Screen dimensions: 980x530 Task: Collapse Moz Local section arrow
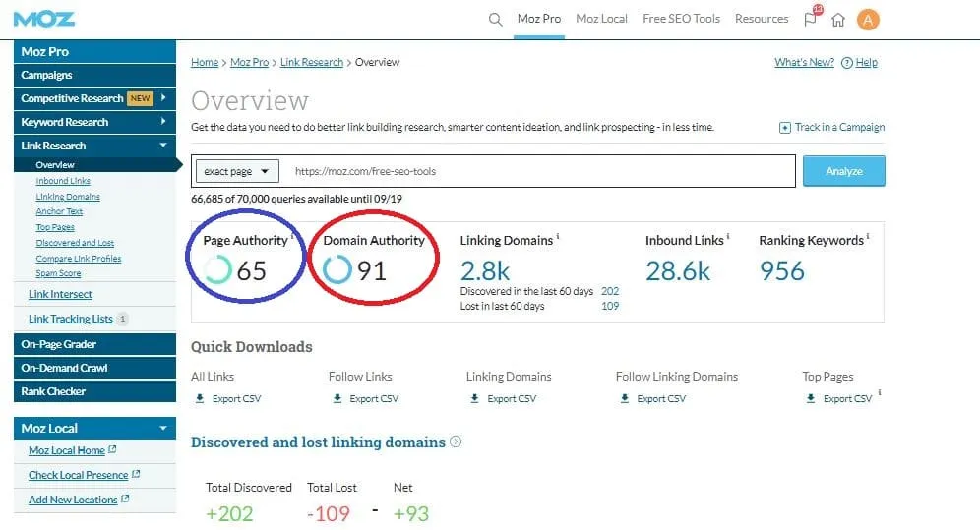[x=163, y=429]
